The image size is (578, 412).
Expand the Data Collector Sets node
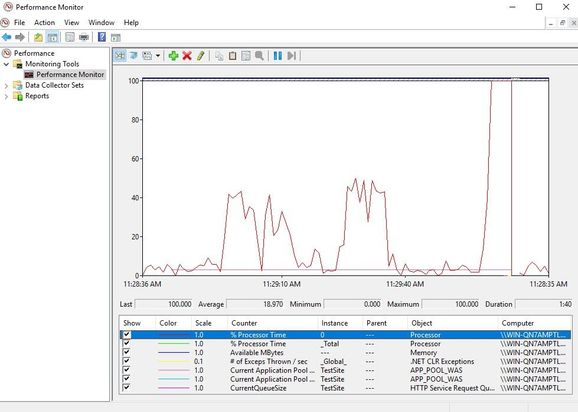pyautogui.click(x=6, y=85)
